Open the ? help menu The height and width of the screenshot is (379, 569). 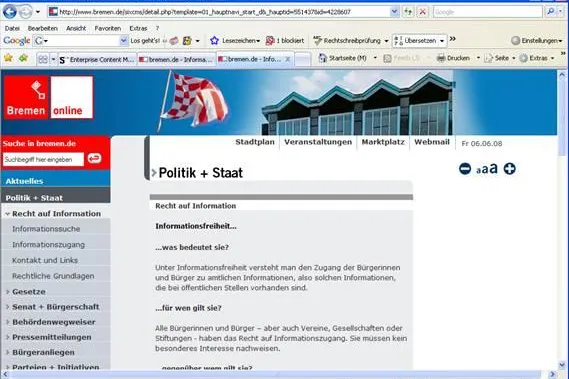(x=157, y=28)
